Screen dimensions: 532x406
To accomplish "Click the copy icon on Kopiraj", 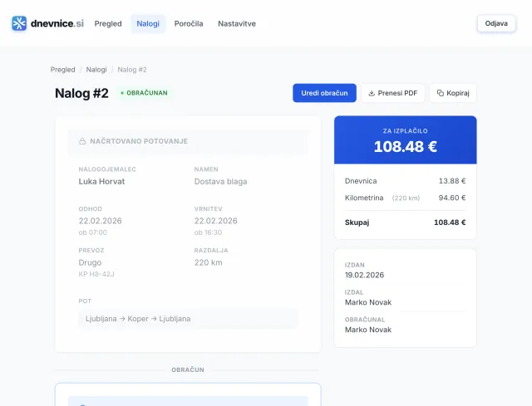I will [x=441, y=93].
